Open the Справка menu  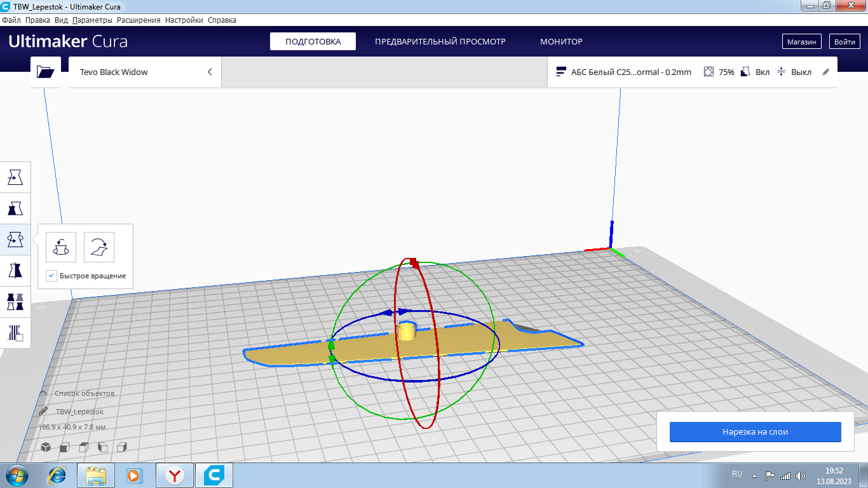pyautogui.click(x=222, y=20)
